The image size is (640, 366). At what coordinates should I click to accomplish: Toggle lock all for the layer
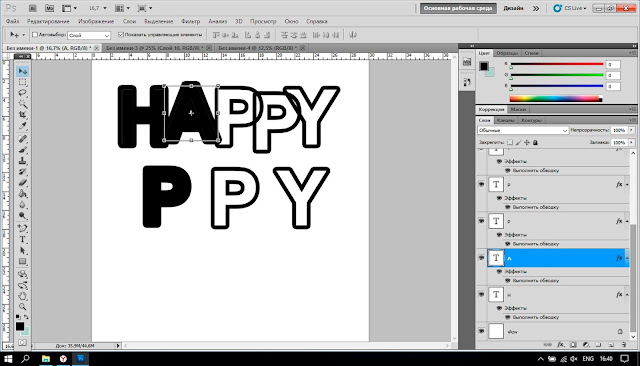pos(535,142)
